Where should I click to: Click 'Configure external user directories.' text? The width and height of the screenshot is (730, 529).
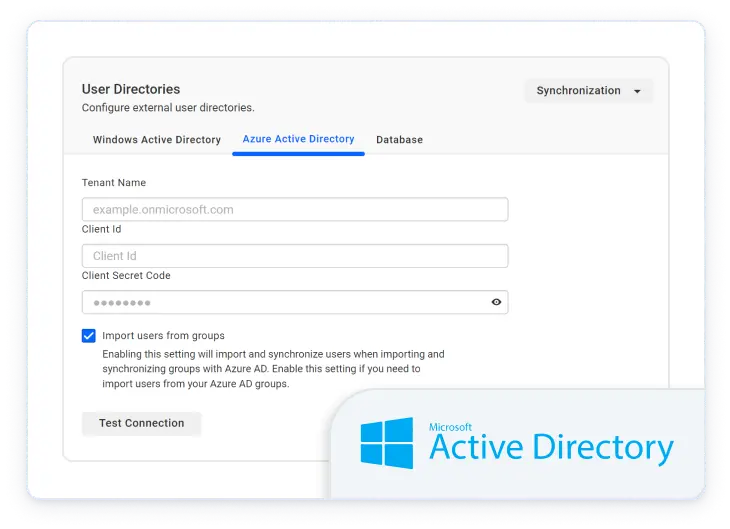point(168,108)
